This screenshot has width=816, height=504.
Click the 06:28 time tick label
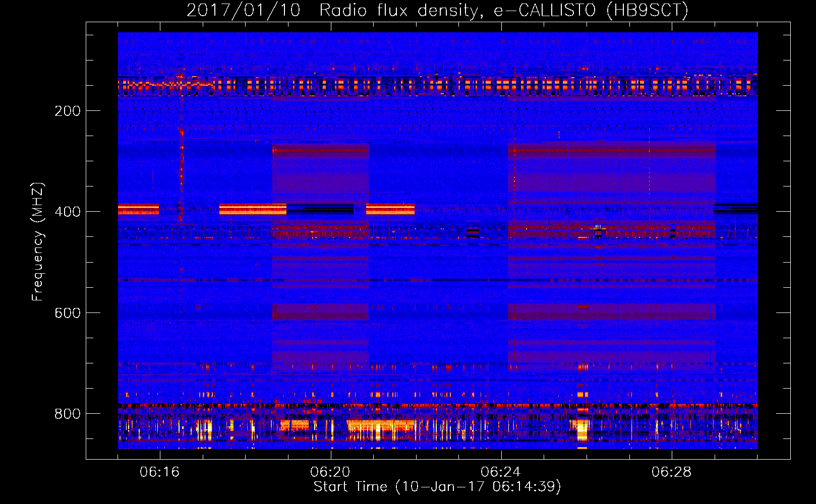(671, 472)
